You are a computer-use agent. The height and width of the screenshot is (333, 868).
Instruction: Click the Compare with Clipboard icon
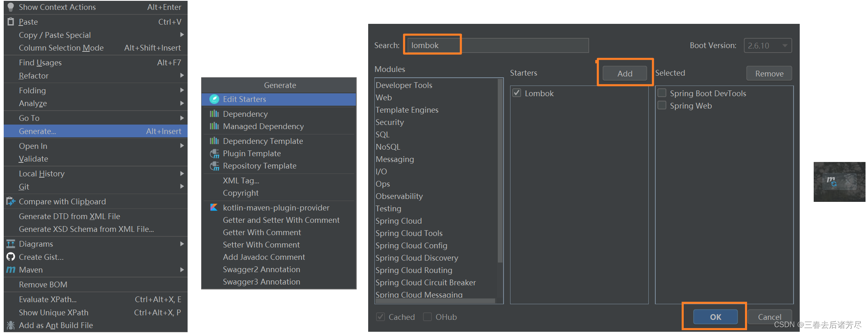11,201
